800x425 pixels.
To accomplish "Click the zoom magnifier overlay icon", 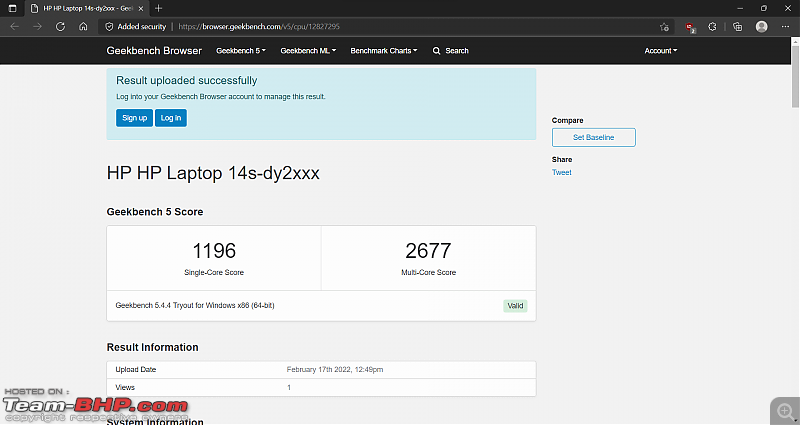I will [x=785, y=411].
